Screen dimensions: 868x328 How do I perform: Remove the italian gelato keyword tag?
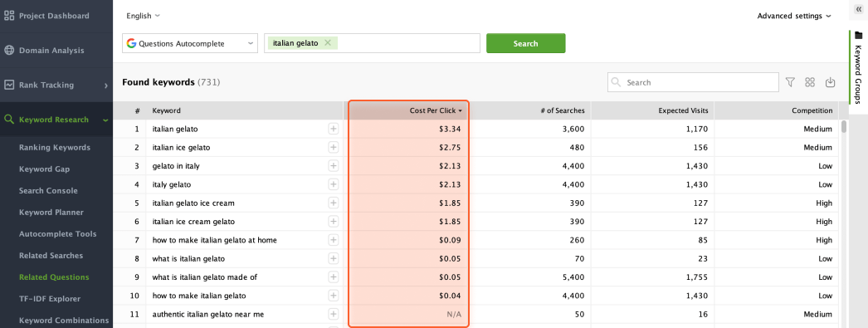point(328,42)
